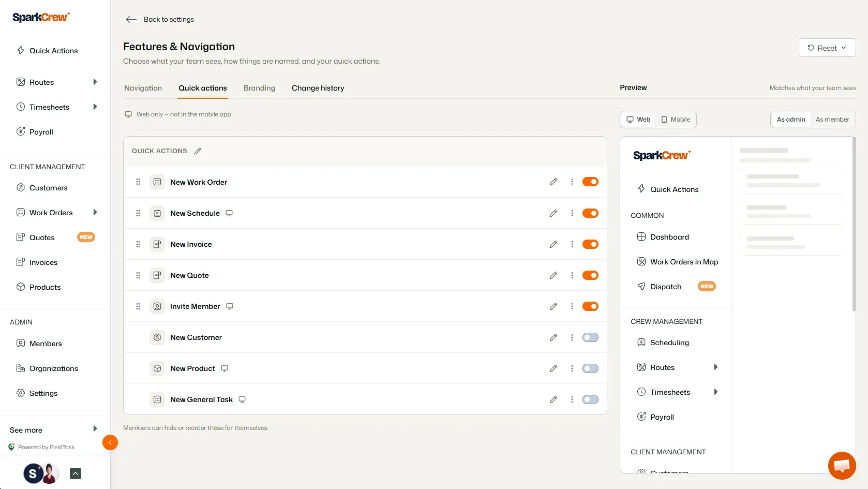Rename the QUICK ACTIONS section heading
The image size is (868, 489).
coord(198,151)
